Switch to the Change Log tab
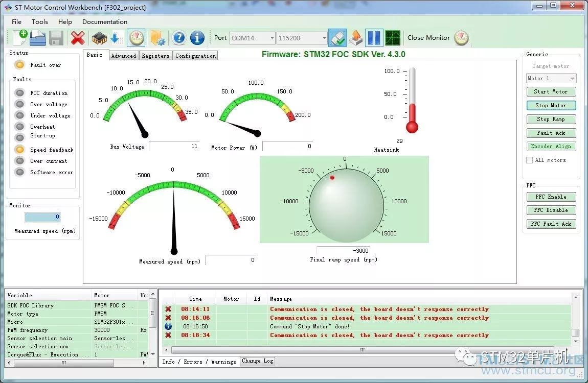The width and height of the screenshot is (588, 383). tap(258, 361)
